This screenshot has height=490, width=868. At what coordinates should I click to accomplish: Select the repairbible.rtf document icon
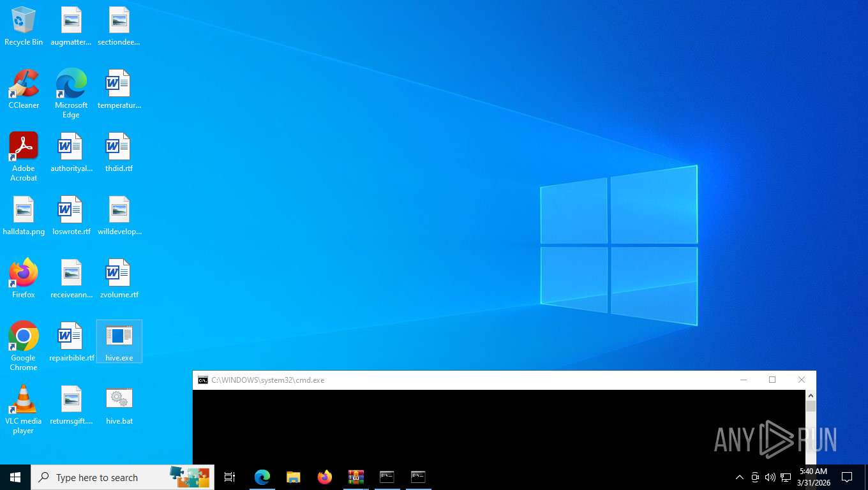[71, 342]
